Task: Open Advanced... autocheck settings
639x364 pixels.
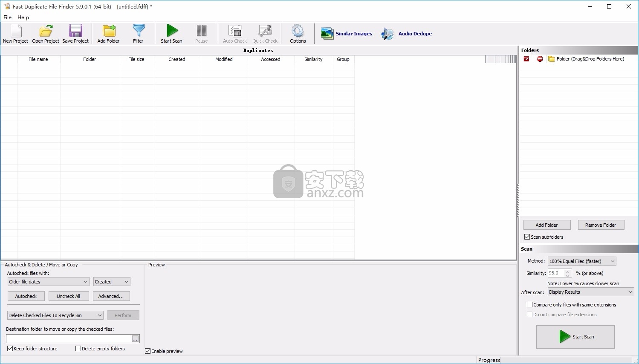Action: [111, 296]
